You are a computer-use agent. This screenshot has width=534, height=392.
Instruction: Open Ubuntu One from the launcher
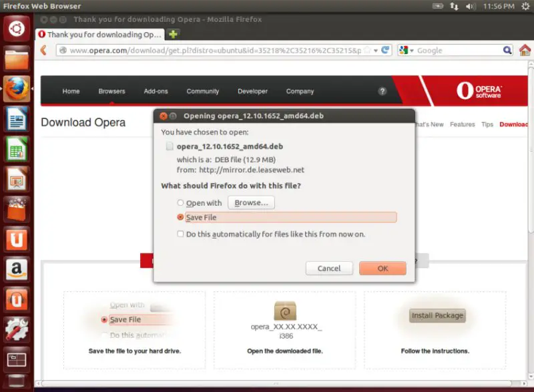[16, 240]
